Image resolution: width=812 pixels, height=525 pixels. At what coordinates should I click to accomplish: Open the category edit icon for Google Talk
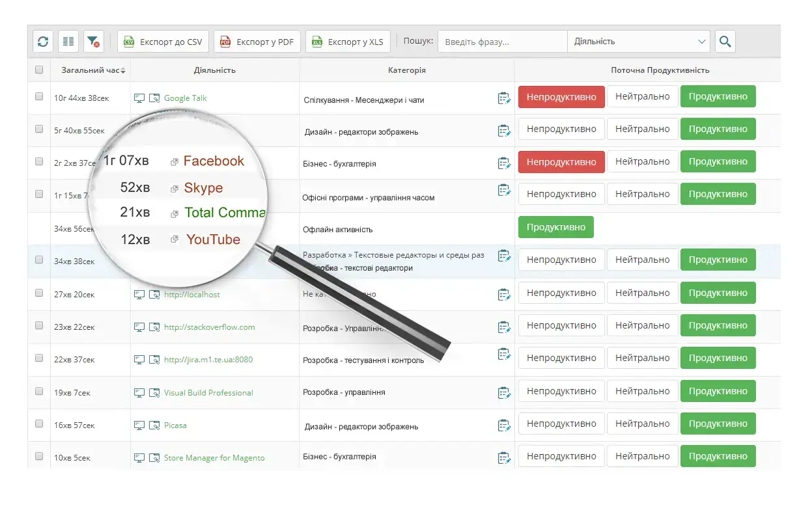[505, 96]
